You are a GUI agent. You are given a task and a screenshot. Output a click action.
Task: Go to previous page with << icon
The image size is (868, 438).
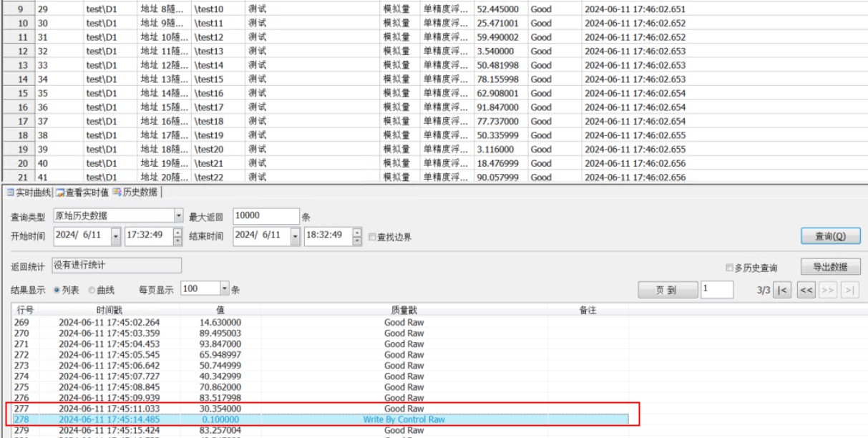coord(806,290)
